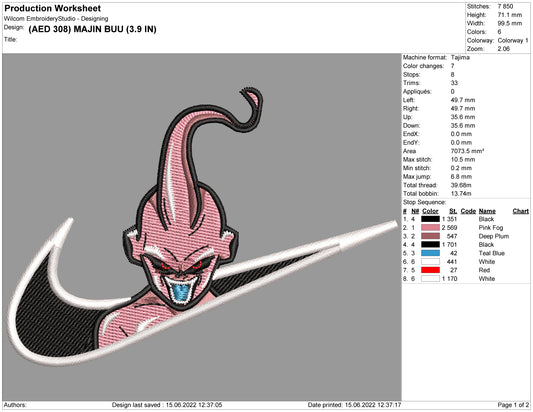Click the Name column header

click(x=487, y=211)
